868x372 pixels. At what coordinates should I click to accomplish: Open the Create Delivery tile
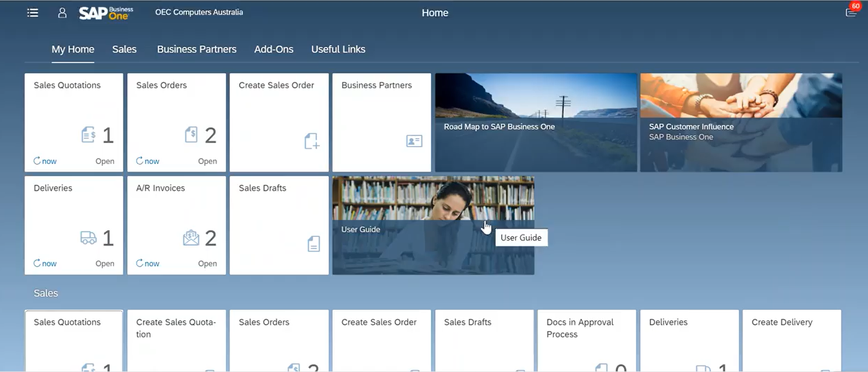[792, 341]
